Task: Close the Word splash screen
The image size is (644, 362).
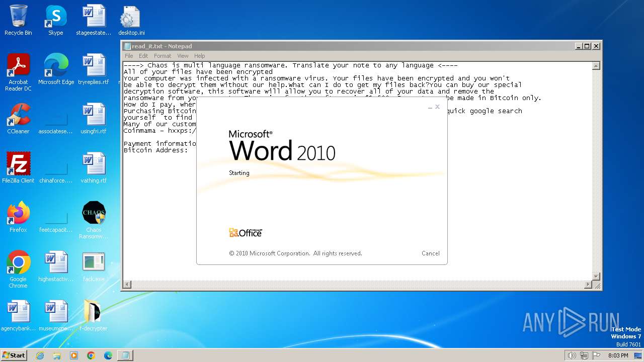Action: [438, 107]
